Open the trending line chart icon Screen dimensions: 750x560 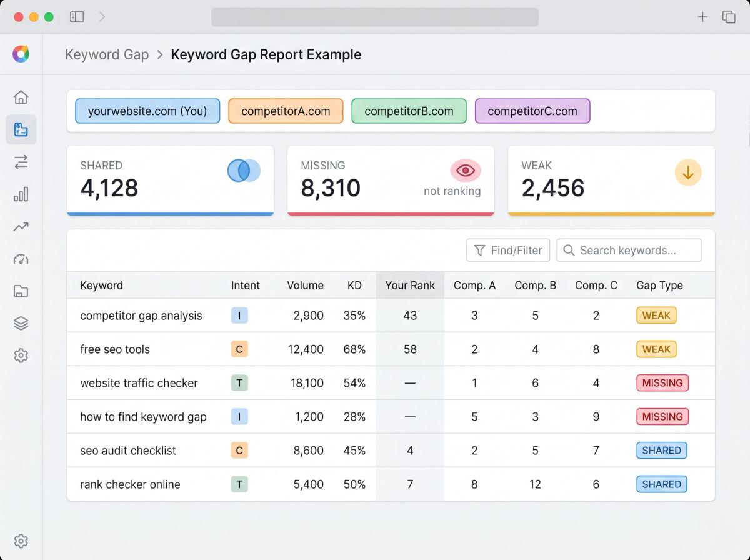coord(21,227)
